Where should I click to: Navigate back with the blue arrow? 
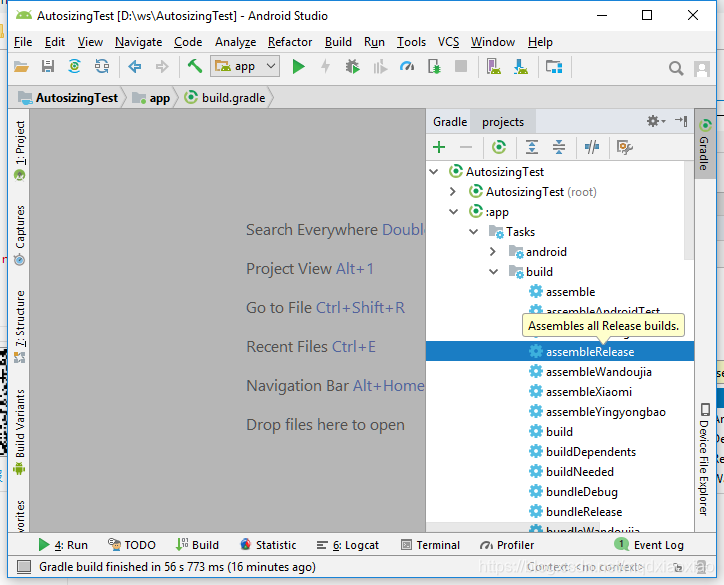[x=135, y=67]
